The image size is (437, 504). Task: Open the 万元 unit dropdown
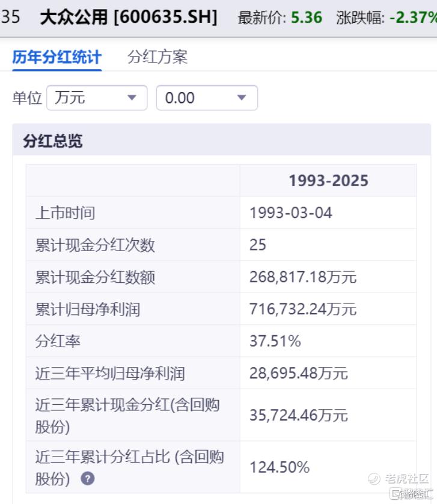tap(97, 98)
